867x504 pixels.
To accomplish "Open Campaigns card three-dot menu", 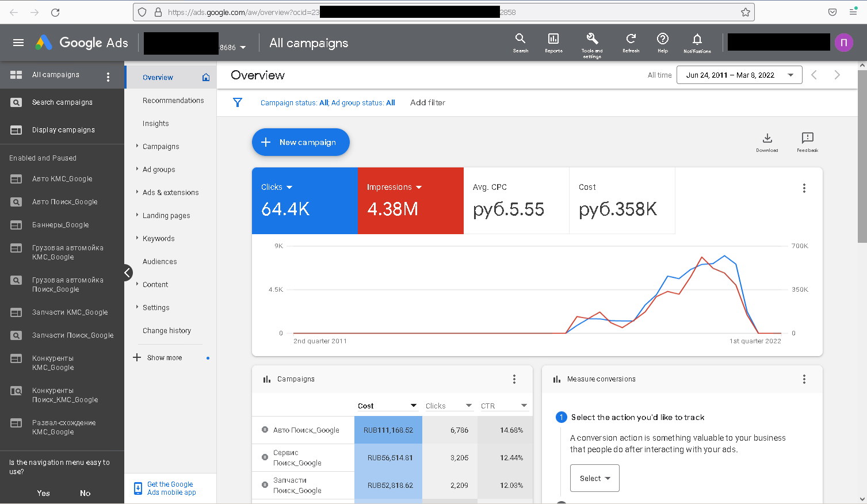I will [514, 379].
